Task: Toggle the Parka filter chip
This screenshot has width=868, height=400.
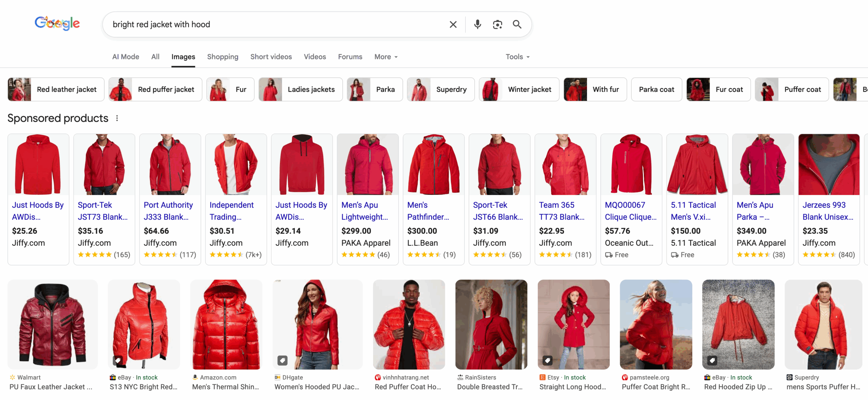Action: click(x=386, y=89)
